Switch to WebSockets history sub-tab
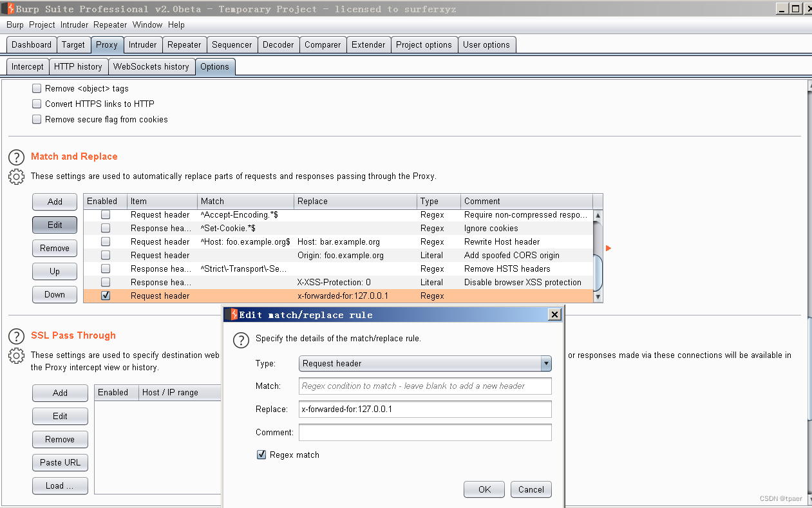This screenshot has width=812, height=508. 151,67
